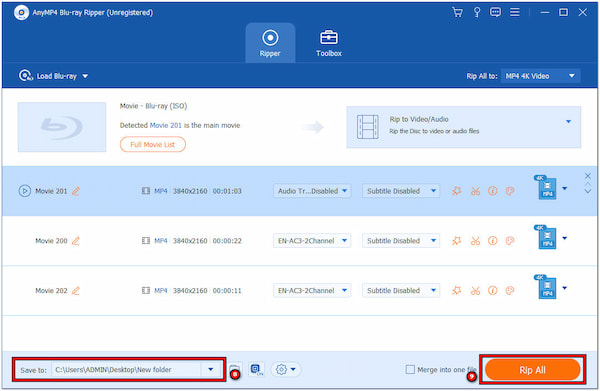Open the info icon for Movie 201

tap(492, 191)
